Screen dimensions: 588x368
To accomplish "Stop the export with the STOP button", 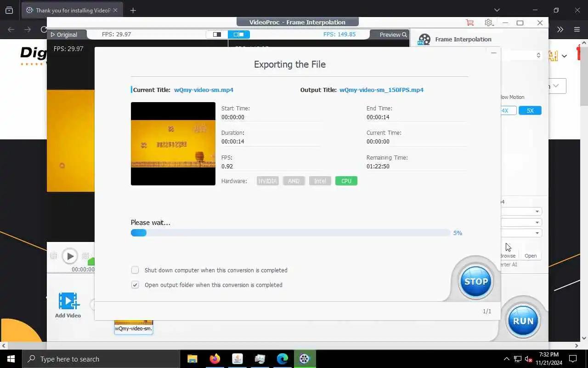I will coord(476,282).
